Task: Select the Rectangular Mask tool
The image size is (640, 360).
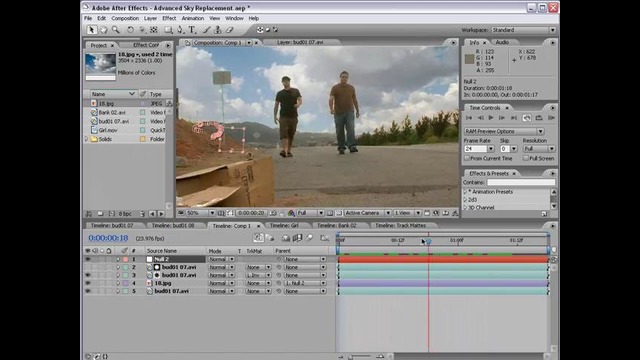Action: [168, 30]
